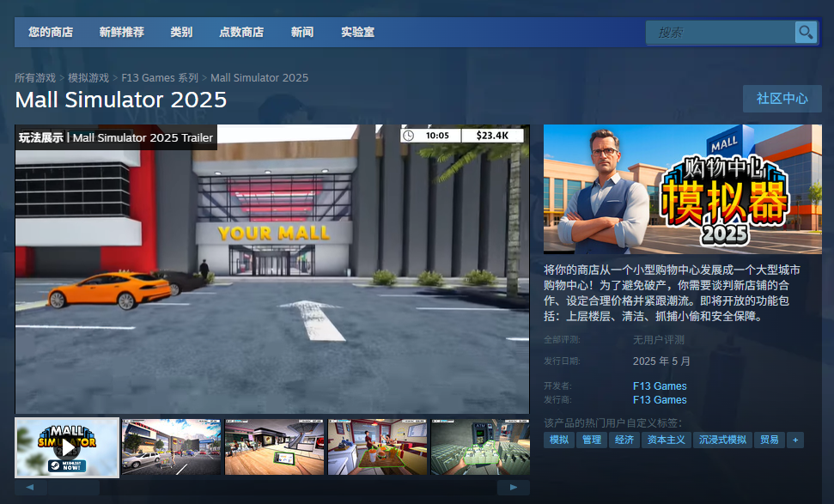Open the F13 Games developer page
The height and width of the screenshot is (504, 834).
[x=659, y=386]
